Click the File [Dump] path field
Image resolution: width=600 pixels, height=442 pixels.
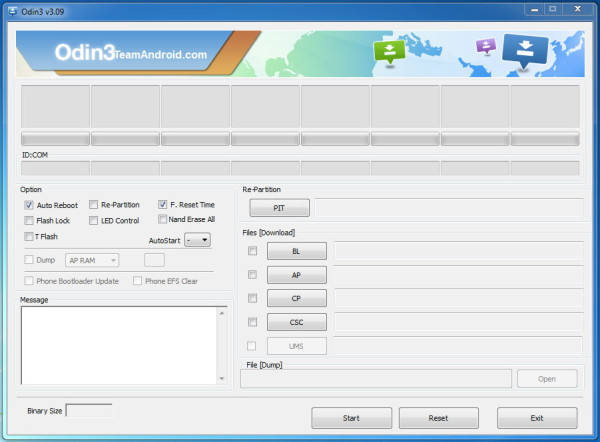pyautogui.click(x=376, y=378)
